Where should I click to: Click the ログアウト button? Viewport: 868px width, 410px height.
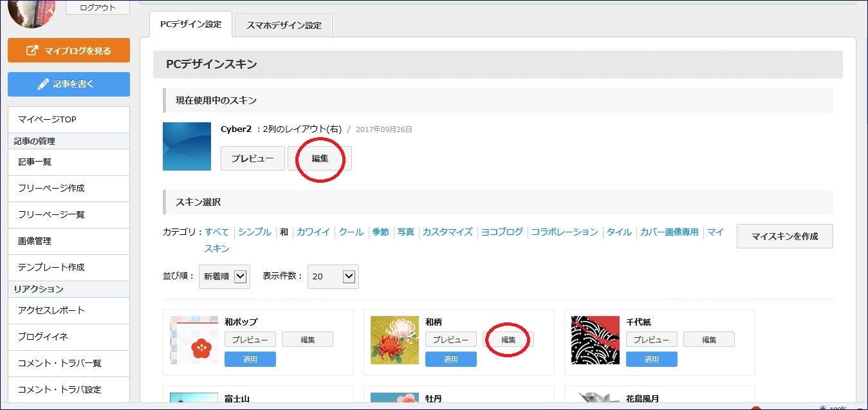(x=98, y=8)
